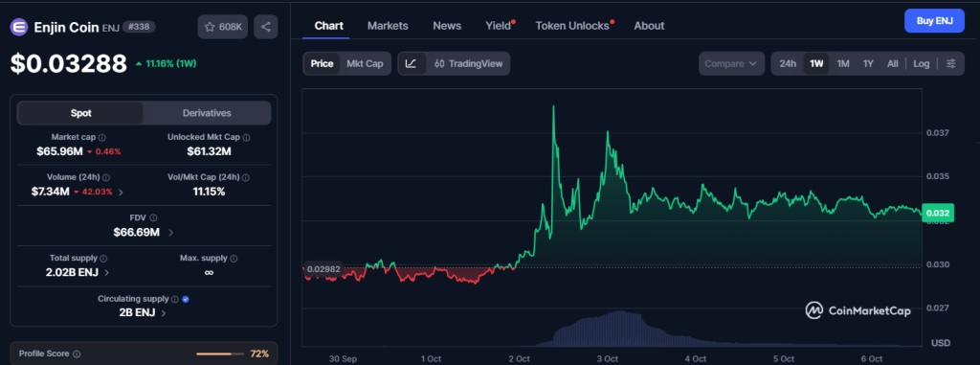
Task: Click the Buy ENJ button
Action: click(x=934, y=21)
